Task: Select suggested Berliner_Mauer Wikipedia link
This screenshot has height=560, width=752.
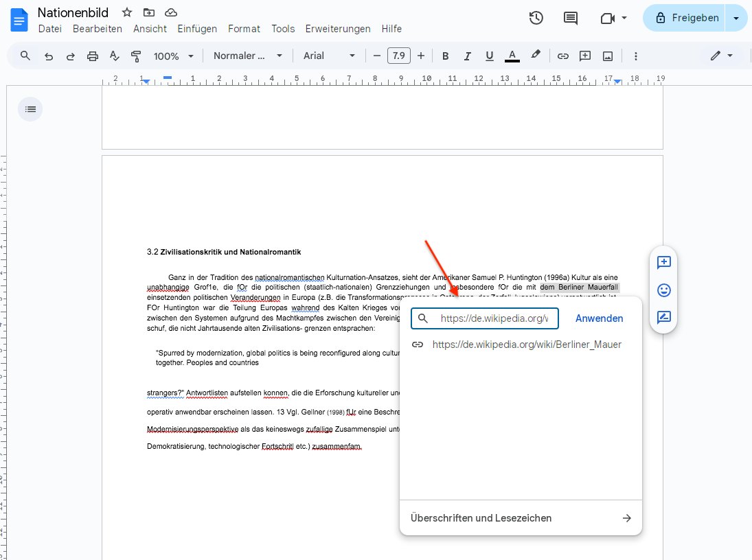Action: click(521, 345)
